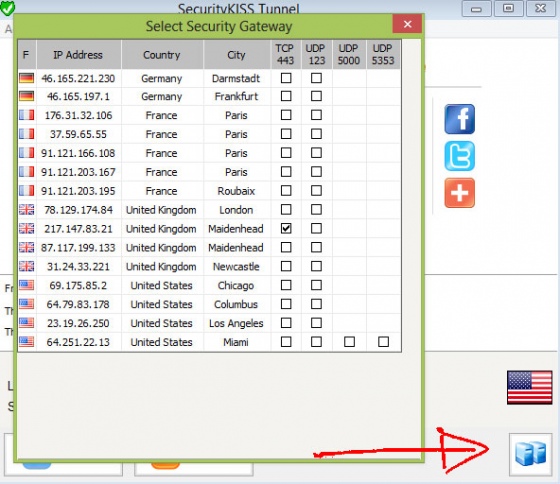
Task: Click the large United States flag
Action: (529, 388)
